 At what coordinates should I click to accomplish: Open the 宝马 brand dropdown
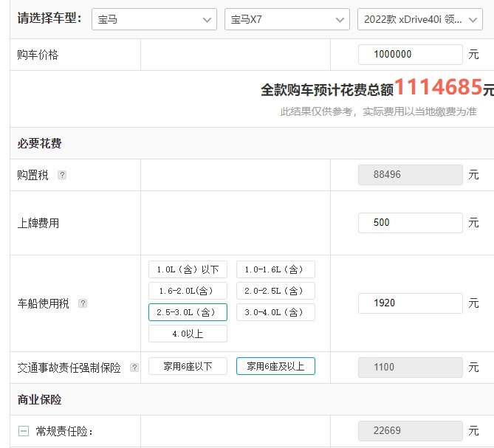point(154,19)
